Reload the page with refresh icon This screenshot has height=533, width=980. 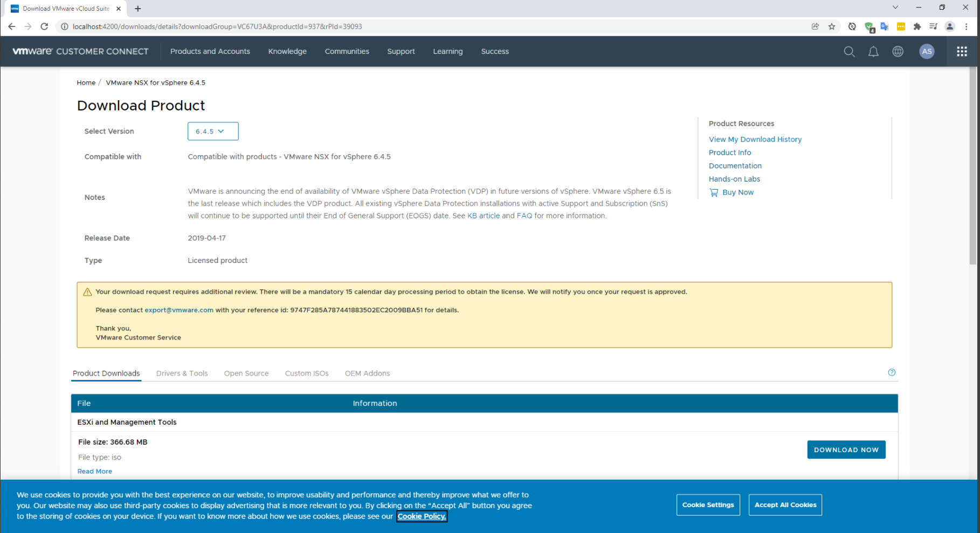(x=44, y=26)
